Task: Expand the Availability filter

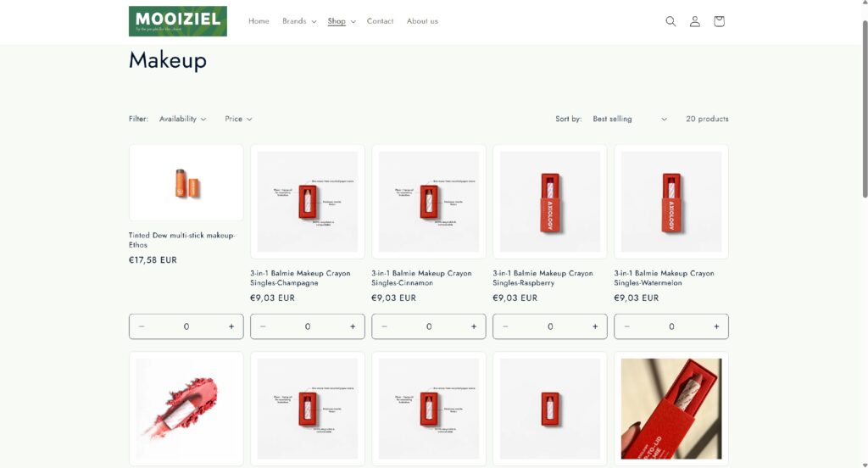Action: pos(183,119)
